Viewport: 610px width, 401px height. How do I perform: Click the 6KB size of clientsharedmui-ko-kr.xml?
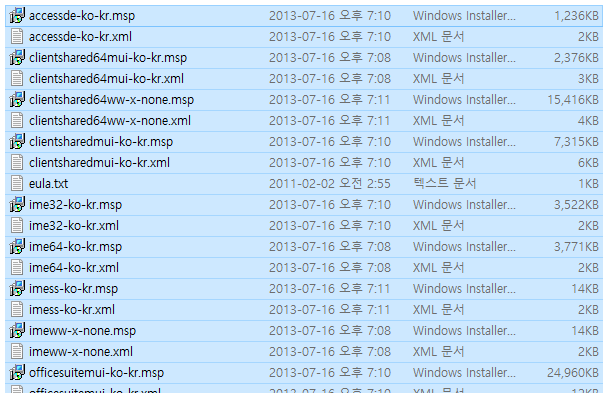click(588, 163)
